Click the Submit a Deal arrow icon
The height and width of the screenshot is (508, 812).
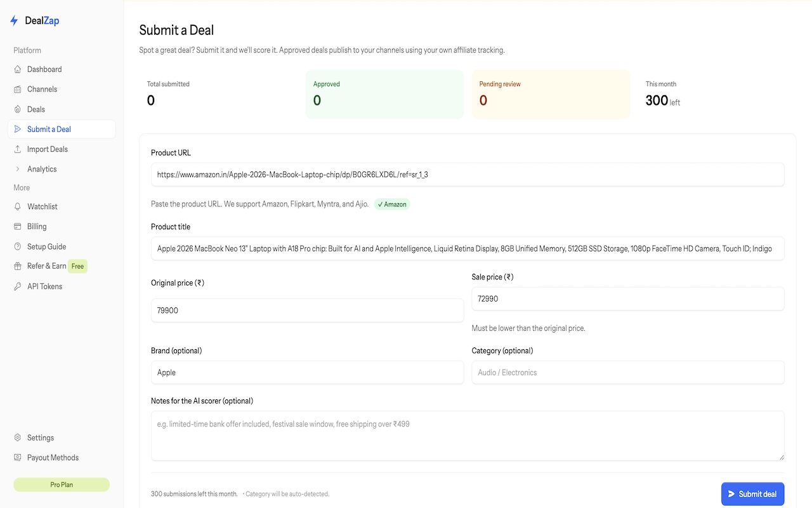[x=18, y=129]
